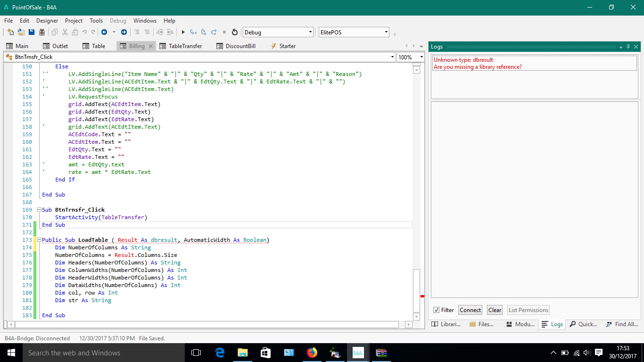Toggle the Filter checkbox in Logs
644x362 pixels.
click(437, 310)
